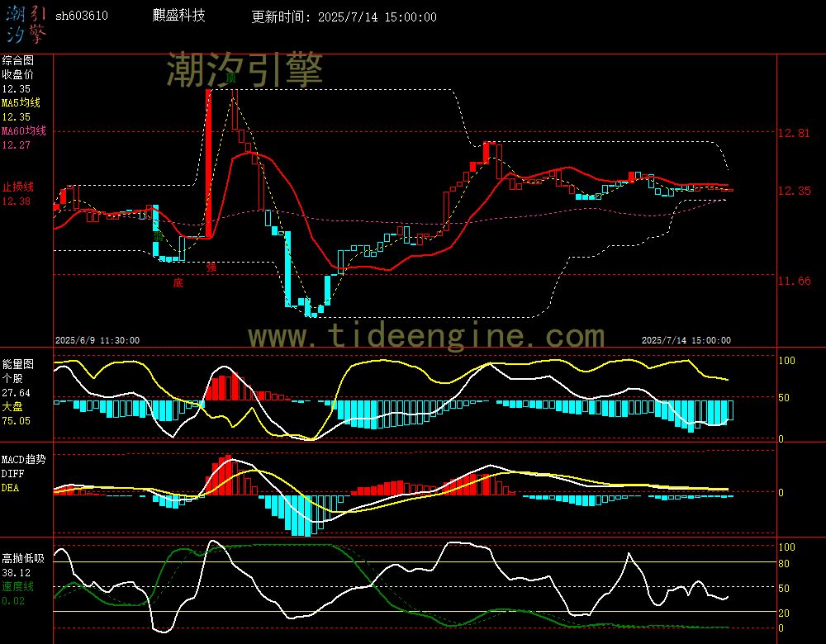826x644 pixels.
Task: Select the 止损线 label
Action: (18, 187)
